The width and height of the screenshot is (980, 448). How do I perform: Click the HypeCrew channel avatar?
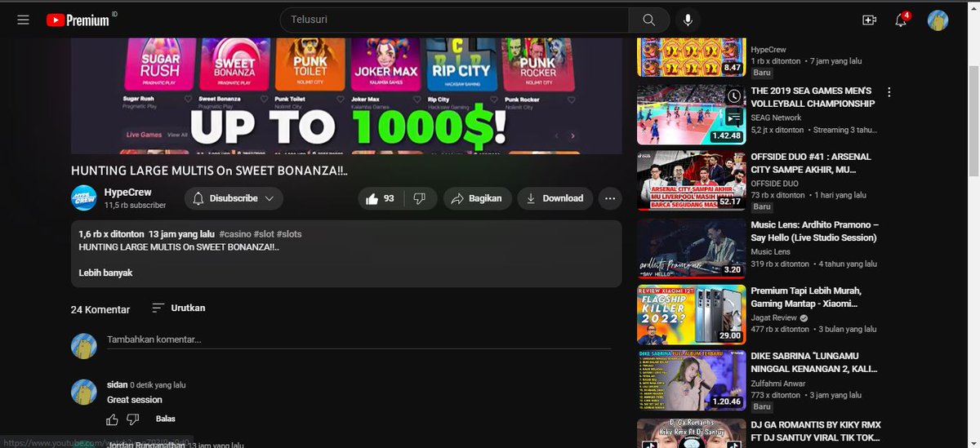coord(85,198)
